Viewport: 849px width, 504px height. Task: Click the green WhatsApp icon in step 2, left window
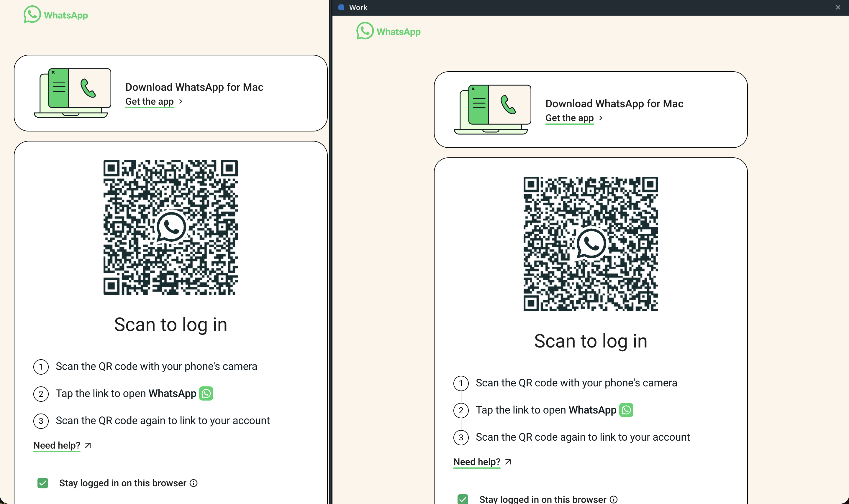point(206,394)
